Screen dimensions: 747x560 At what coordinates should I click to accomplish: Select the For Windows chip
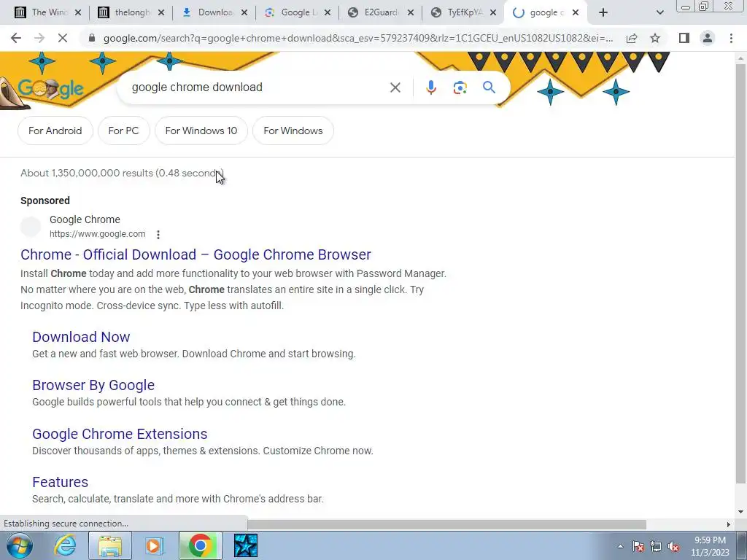293,131
